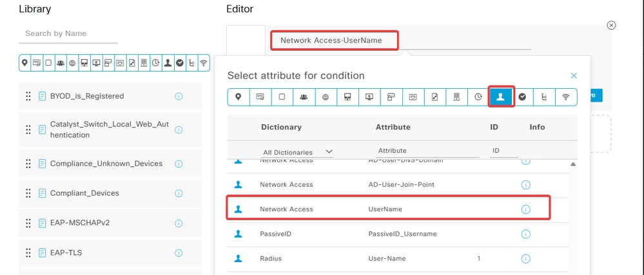Filter Library by user subject icon

tap(168, 63)
